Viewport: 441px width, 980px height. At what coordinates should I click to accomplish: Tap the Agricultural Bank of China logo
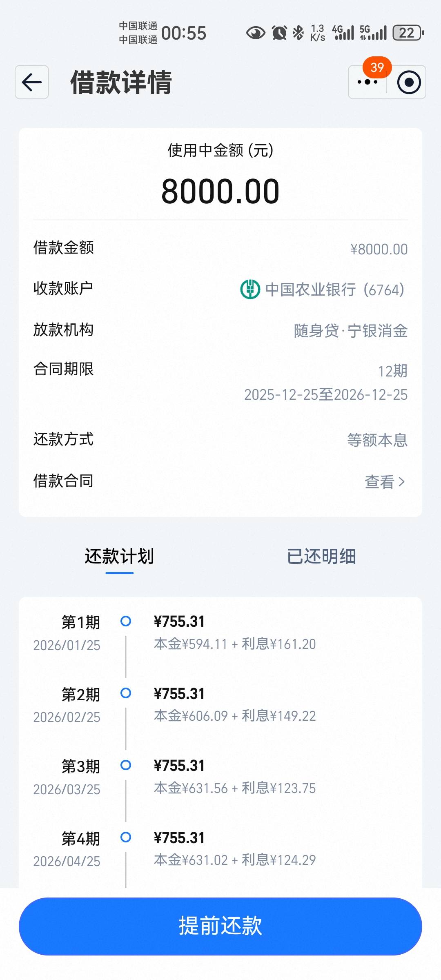click(x=250, y=290)
